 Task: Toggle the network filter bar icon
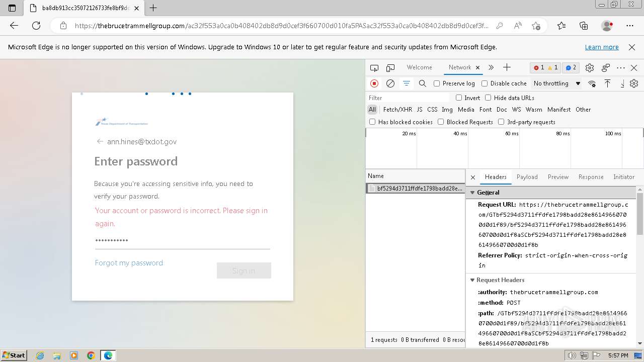(x=407, y=83)
